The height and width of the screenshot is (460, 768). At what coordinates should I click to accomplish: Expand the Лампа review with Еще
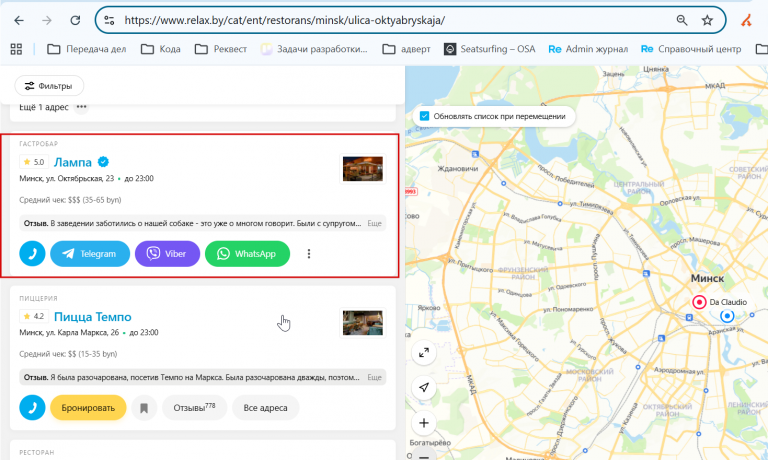coord(374,223)
